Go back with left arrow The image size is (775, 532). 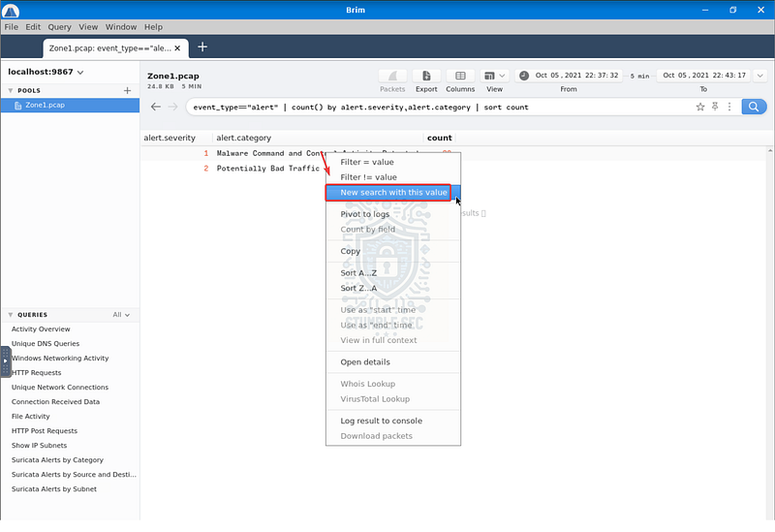(x=156, y=107)
